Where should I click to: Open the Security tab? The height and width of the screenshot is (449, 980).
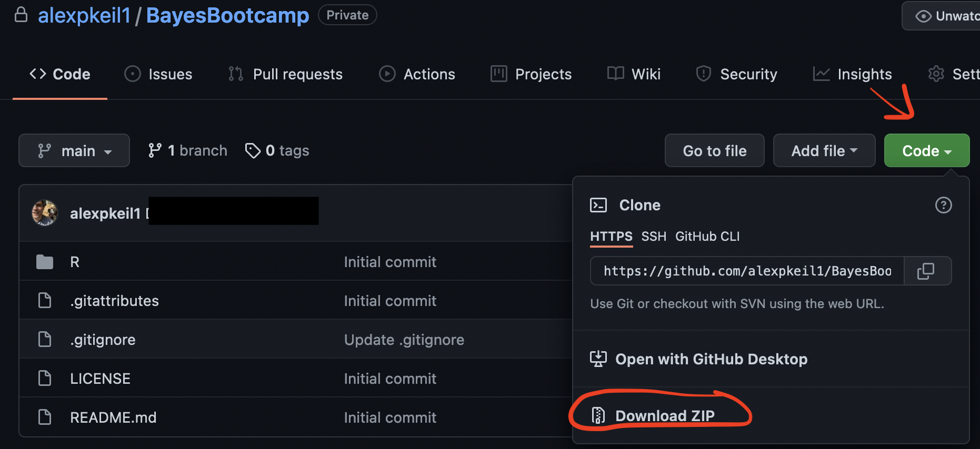coord(736,74)
